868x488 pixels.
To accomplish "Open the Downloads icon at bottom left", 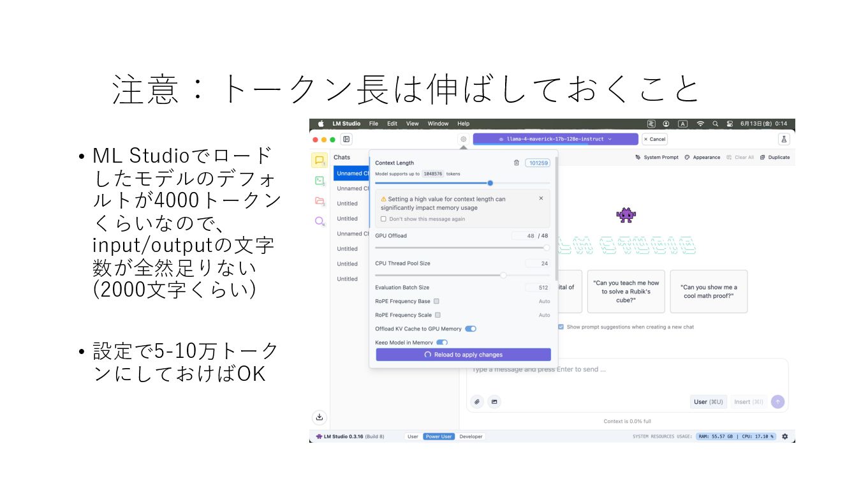I will (320, 417).
